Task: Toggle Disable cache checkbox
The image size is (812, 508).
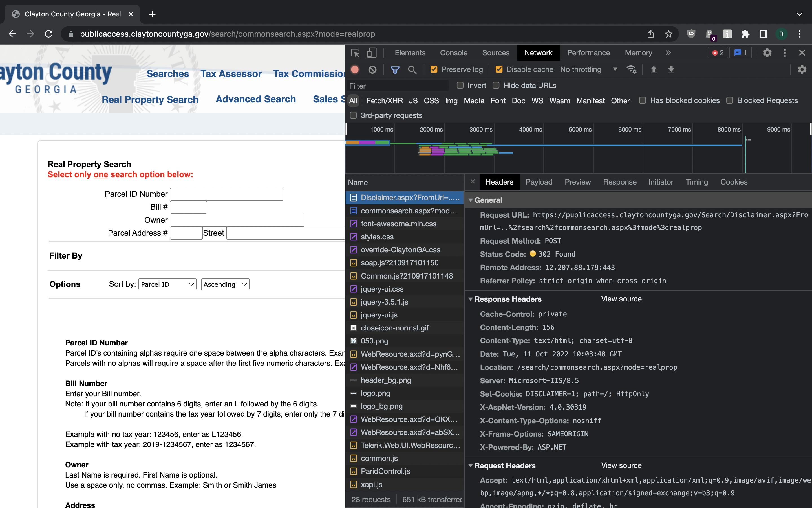Action: 498,69
